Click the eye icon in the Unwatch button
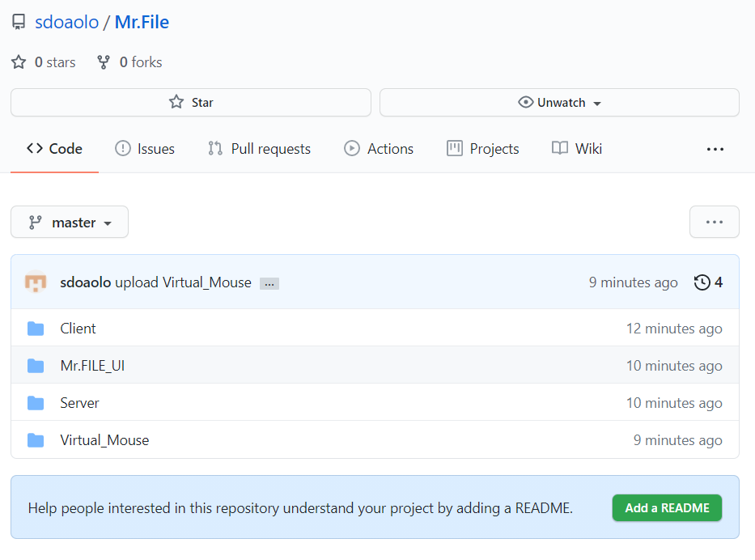This screenshot has width=755, height=560. click(525, 102)
